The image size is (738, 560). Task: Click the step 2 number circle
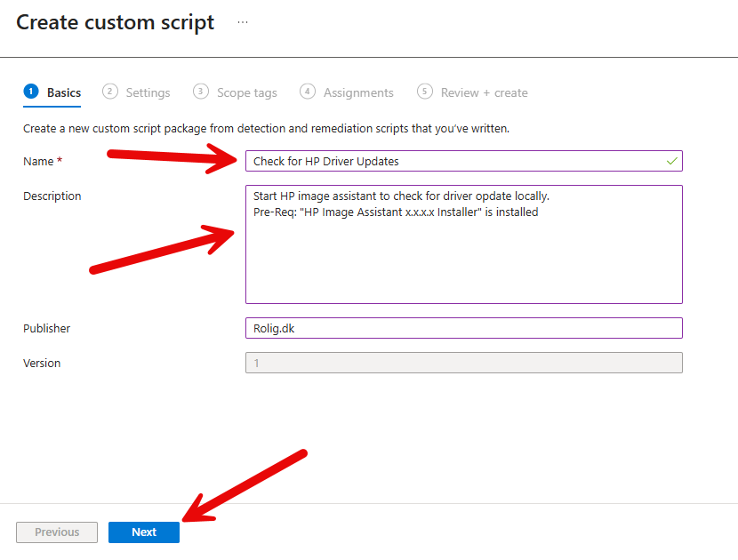pyautogui.click(x=110, y=92)
